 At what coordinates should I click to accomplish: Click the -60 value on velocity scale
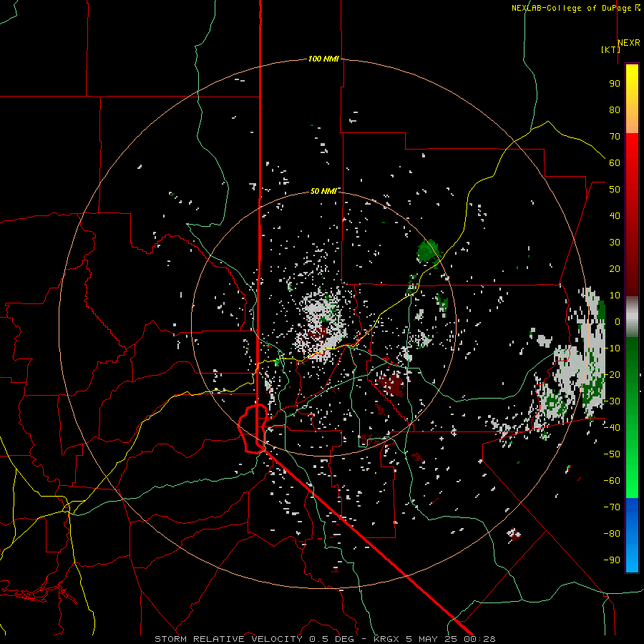coord(612,481)
